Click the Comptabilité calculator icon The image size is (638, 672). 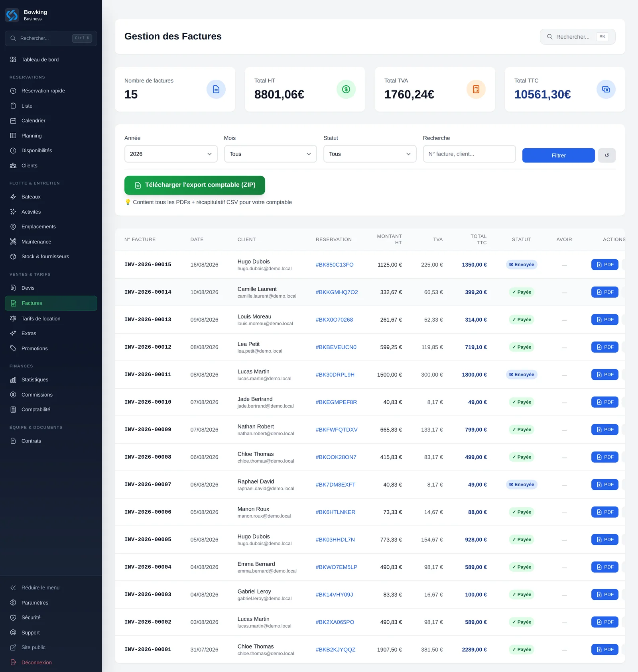[x=13, y=409]
